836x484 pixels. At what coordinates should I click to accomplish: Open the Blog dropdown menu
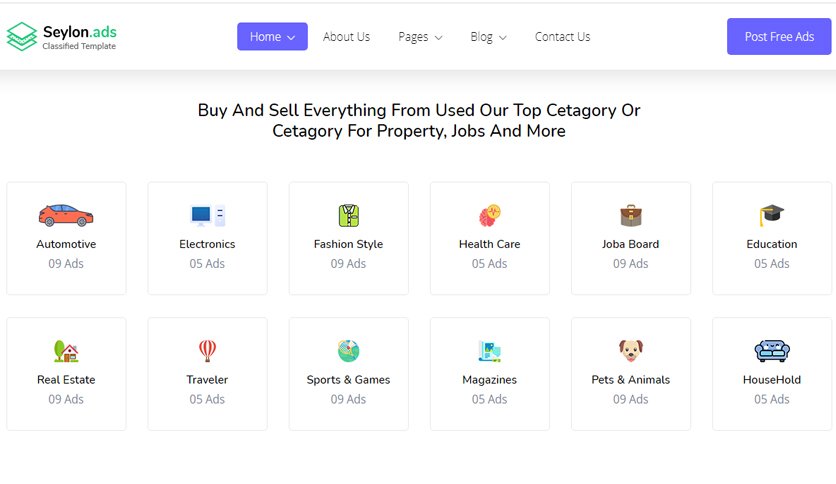tap(488, 37)
